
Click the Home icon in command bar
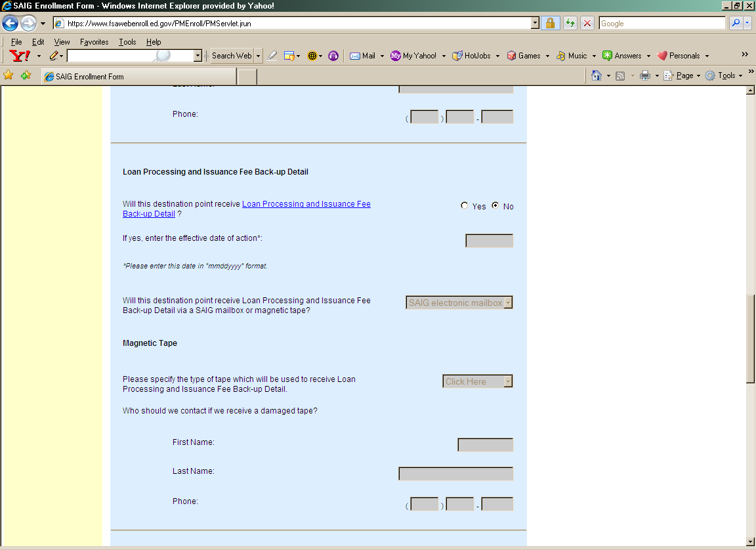pos(596,75)
